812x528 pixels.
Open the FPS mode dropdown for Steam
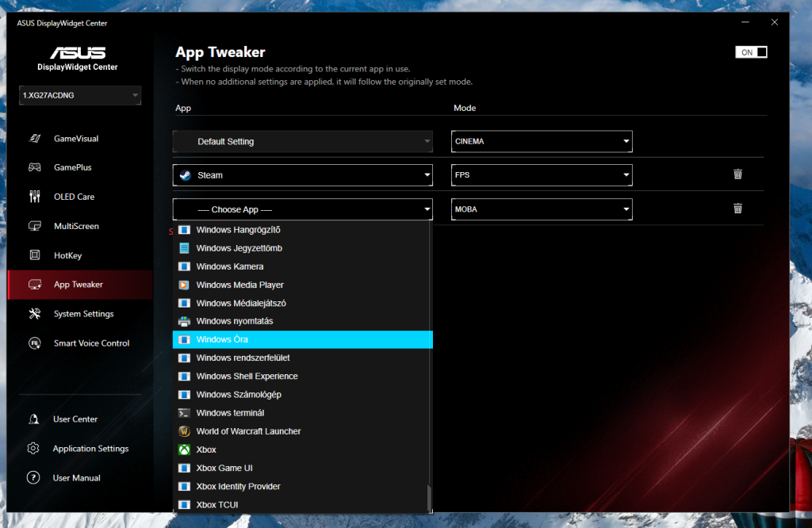point(542,175)
